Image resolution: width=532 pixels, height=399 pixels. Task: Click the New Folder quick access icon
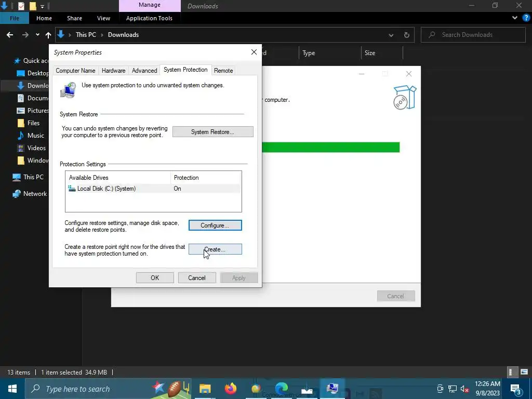pyautogui.click(x=33, y=6)
